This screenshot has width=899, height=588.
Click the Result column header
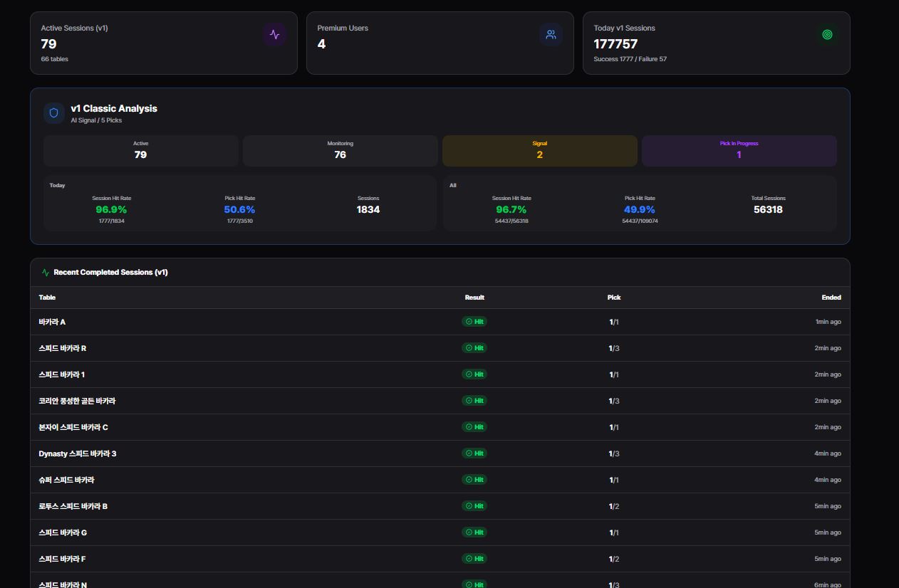coord(474,298)
